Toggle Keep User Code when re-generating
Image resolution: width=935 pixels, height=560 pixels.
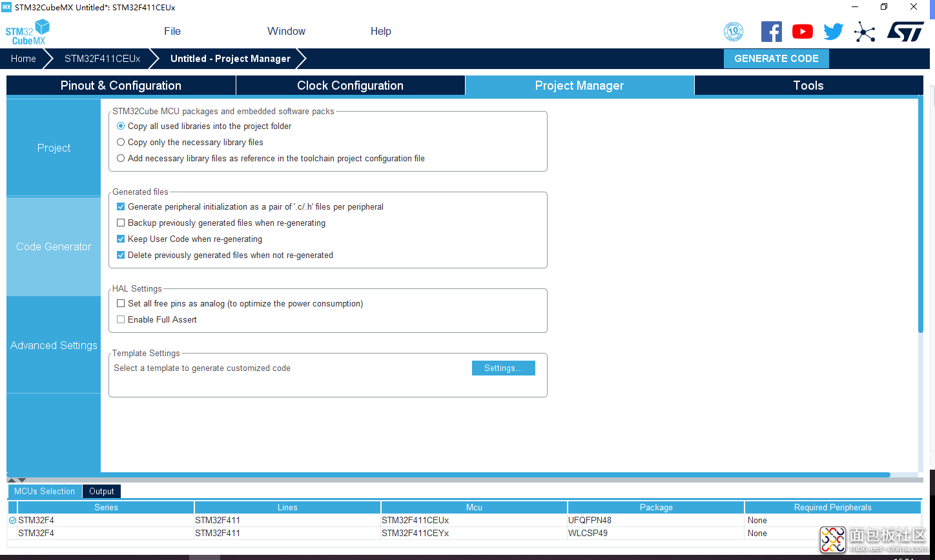(121, 239)
